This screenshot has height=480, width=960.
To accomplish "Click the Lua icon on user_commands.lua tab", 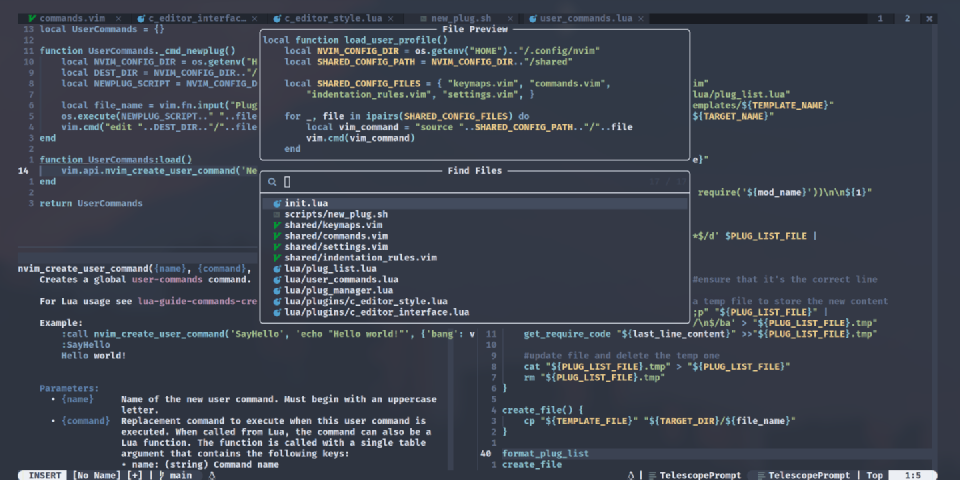I will tap(533, 18).
